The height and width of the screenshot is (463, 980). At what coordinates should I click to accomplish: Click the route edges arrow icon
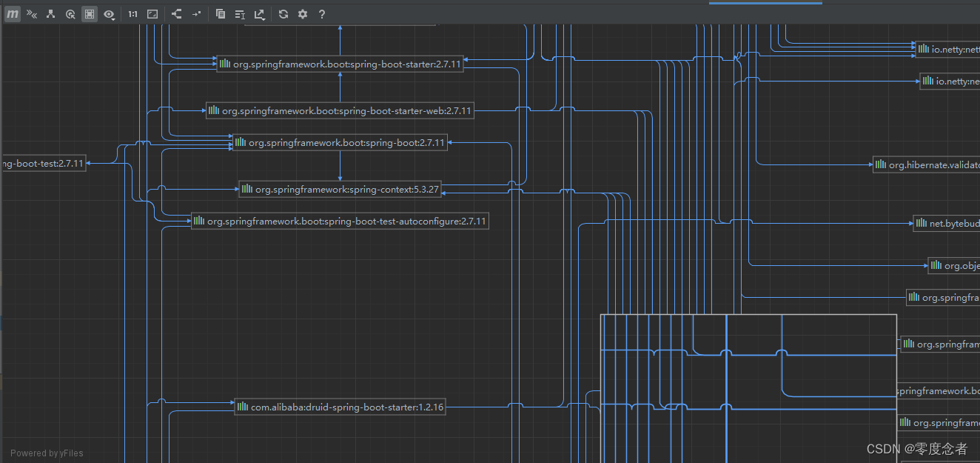coord(196,14)
